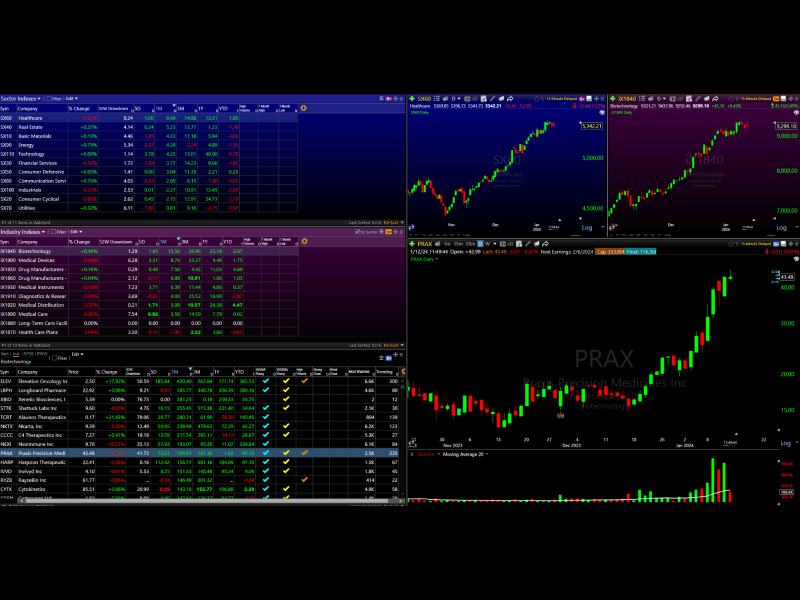Toggle Filter checkbox in Sector Indexes panel
The image size is (800, 600).
[x=49, y=98]
